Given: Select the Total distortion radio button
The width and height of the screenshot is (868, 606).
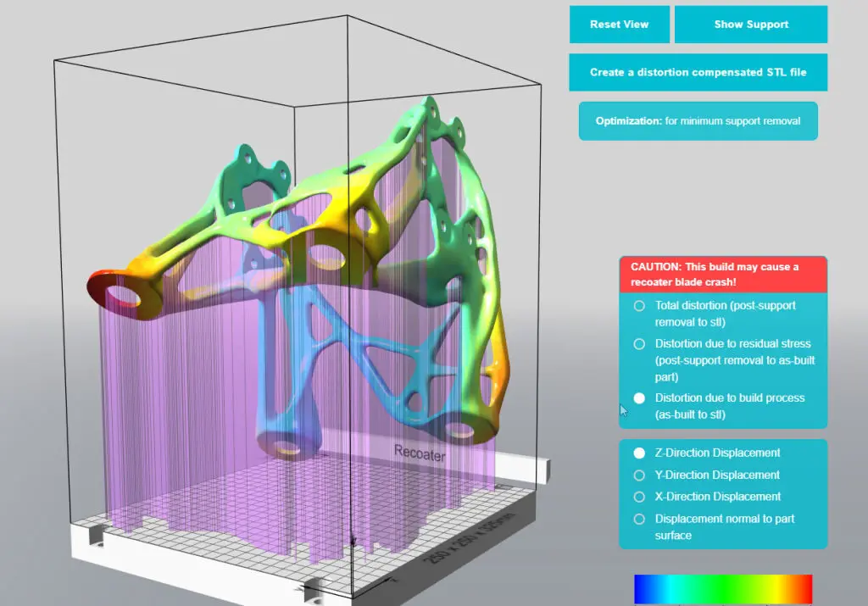Looking at the screenshot, I should (638, 306).
